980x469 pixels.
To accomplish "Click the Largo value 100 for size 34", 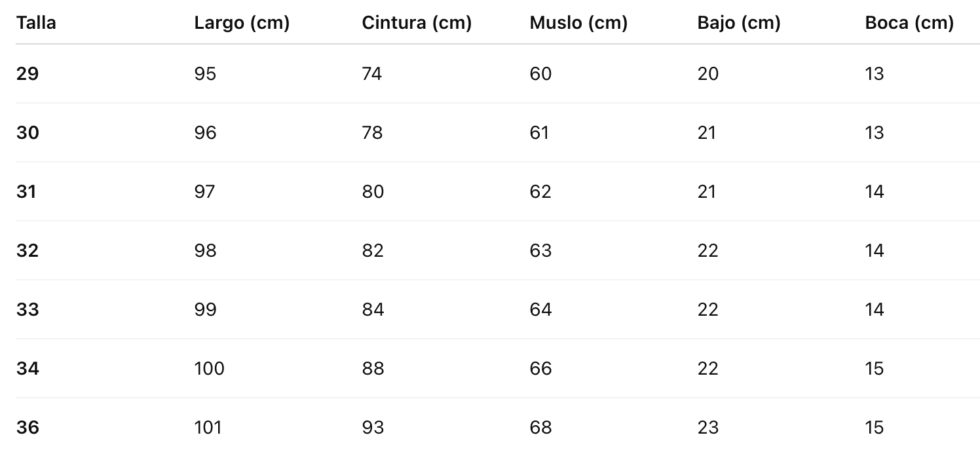I will pyautogui.click(x=209, y=369).
